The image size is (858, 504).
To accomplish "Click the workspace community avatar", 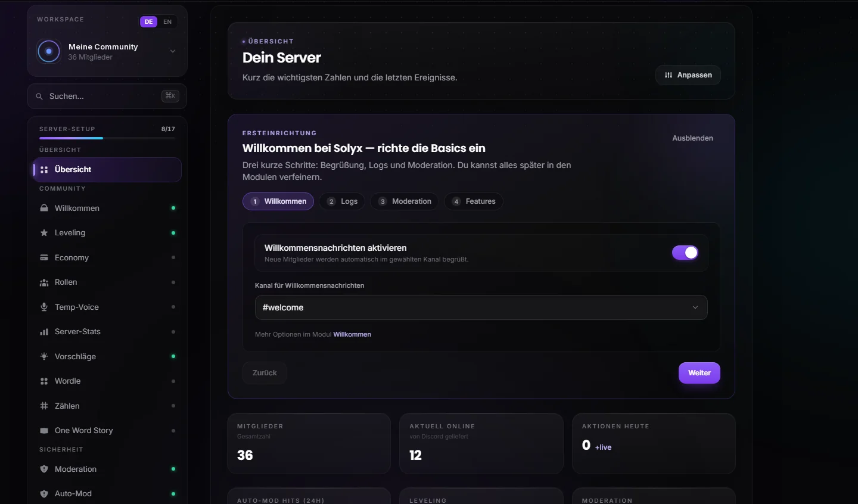I will (x=49, y=51).
